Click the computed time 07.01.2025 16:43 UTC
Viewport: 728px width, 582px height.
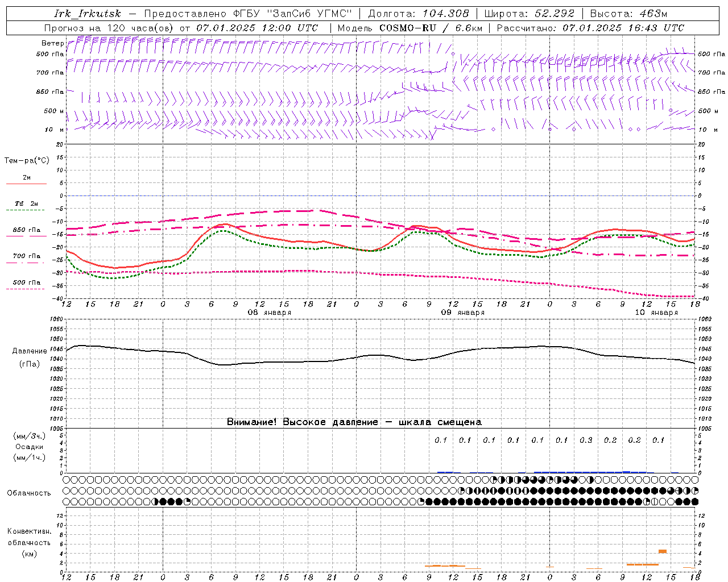[623, 28]
